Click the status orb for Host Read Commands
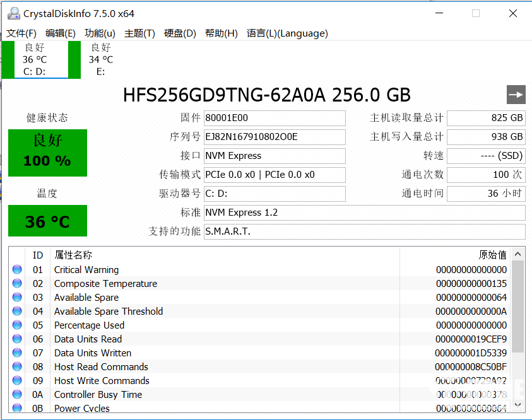Image resolution: width=532 pixels, height=420 pixels. (x=17, y=367)
